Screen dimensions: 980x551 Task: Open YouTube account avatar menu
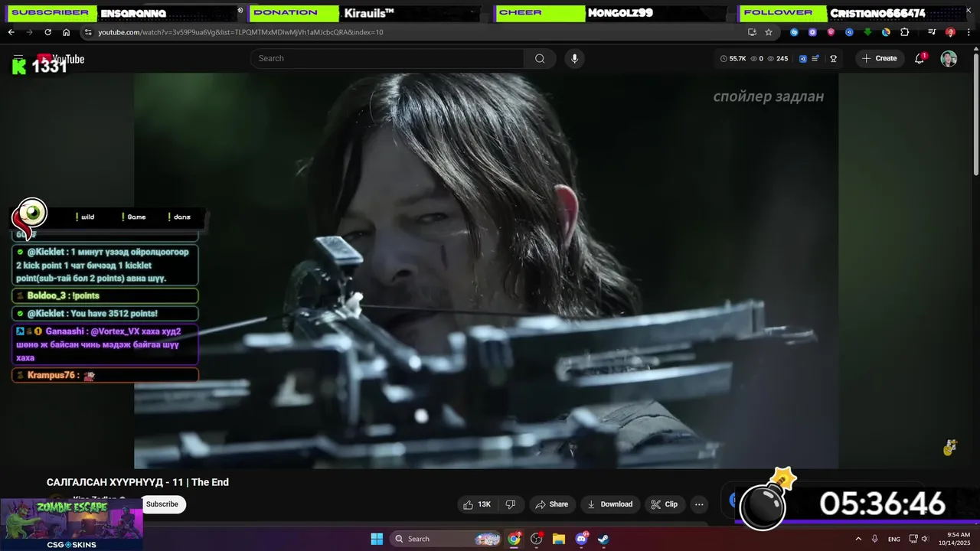(949, 59)
